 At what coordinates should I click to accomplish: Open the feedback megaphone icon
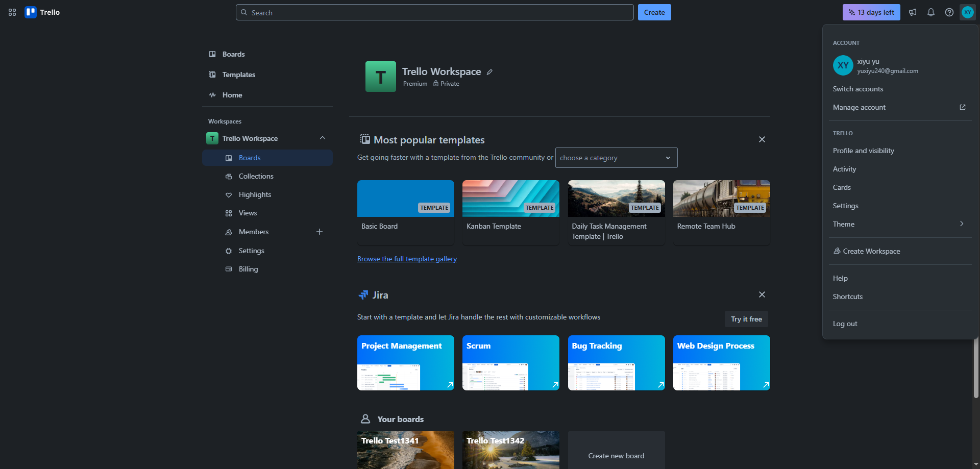pyautogui.click(x=913, y=12)
